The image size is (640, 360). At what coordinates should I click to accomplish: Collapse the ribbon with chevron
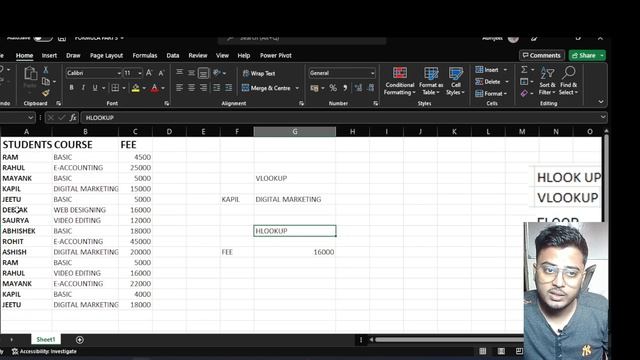pyautogui.click(x=600, y=102)
